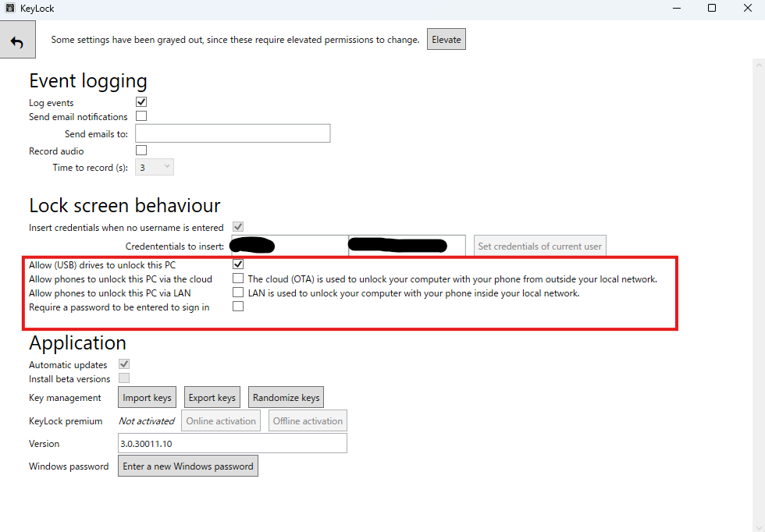Click the Randomize keys button
The height and width of the screenshot is (532, 765).
[x=286, y=397]
